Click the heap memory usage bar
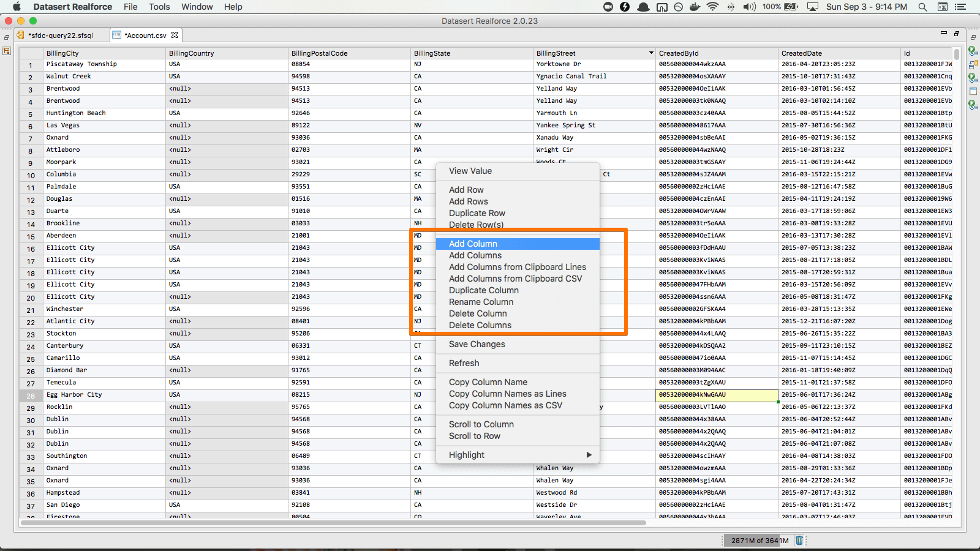This screenshot has height=551, width=980. [x=759, y=541]
